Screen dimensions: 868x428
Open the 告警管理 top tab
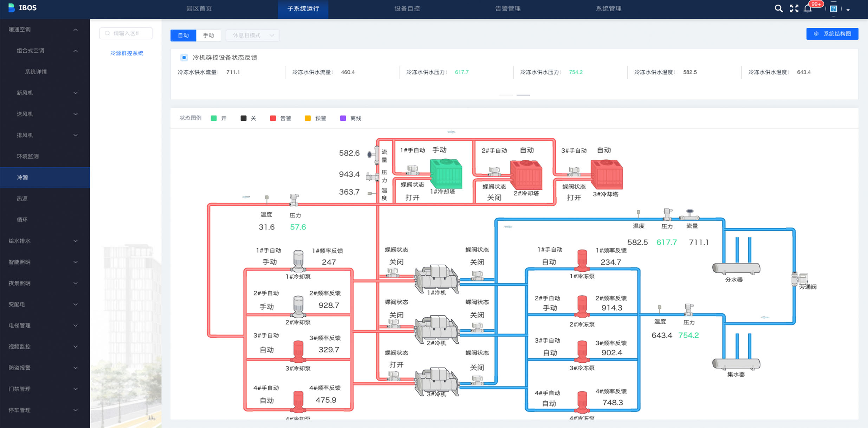click(507, 9)
